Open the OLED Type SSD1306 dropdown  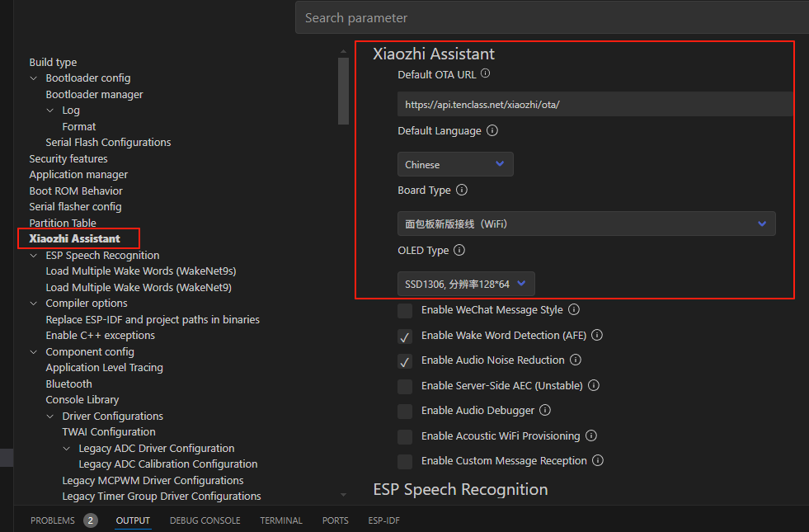(x=466, y=284)
